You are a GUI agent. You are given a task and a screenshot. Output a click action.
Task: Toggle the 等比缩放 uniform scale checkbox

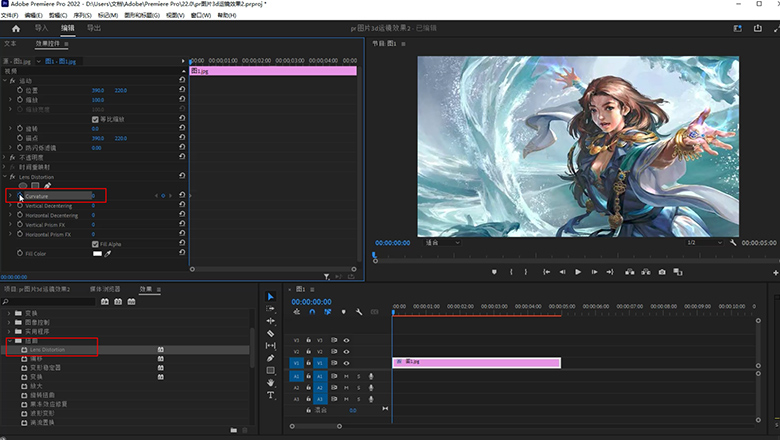(x=95, y=119)
